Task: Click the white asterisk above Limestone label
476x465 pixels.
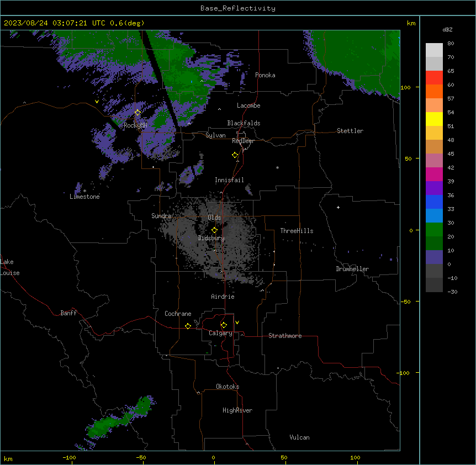Action: [84, 191]
